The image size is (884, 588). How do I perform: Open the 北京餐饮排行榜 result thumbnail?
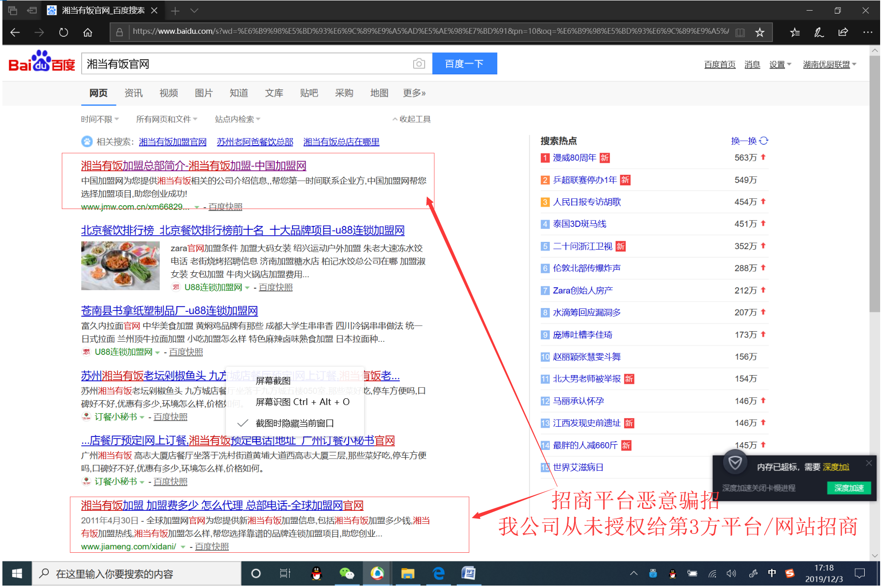(120, 266)
